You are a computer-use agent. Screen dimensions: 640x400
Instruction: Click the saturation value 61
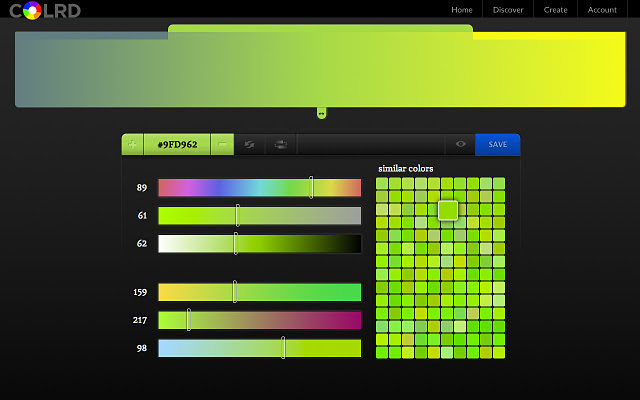click(142, 216)
